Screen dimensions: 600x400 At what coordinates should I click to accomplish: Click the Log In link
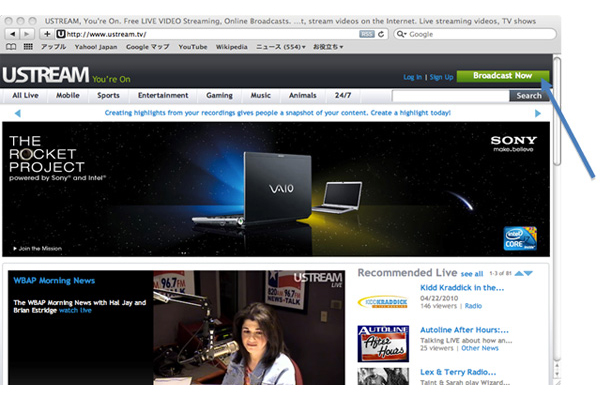tap(412, 77)
